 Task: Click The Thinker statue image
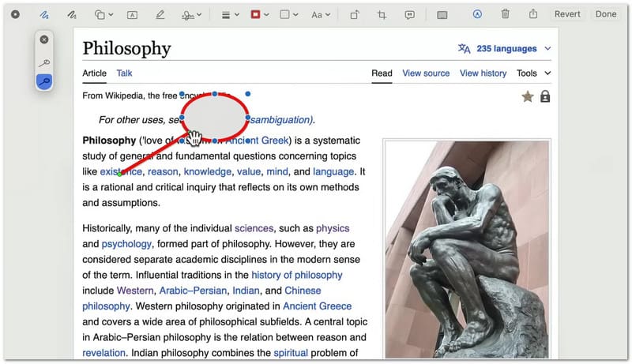point(467,249)
